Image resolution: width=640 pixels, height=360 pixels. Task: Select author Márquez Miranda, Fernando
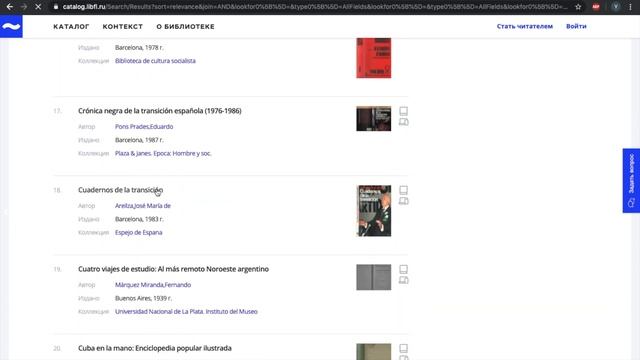pos(153,285)
